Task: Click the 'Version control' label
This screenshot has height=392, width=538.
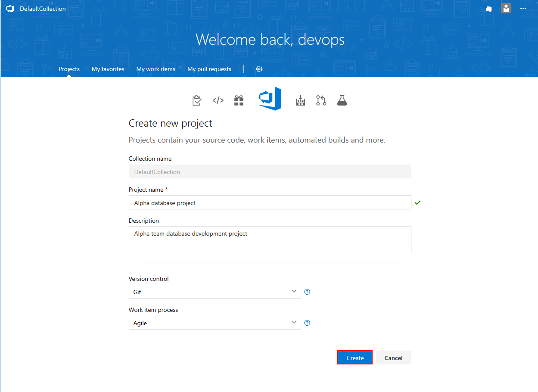Action: coord(149,279)
